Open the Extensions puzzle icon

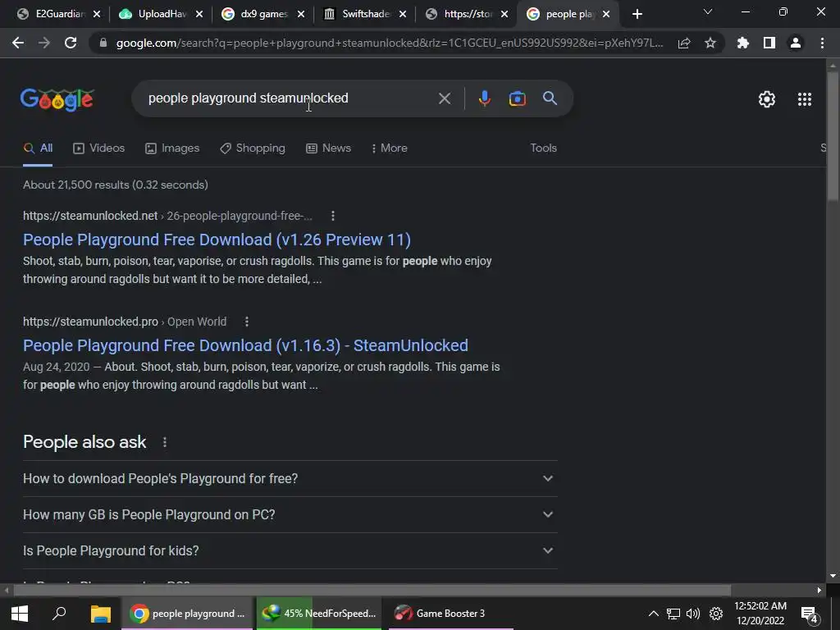click(743, 43)
